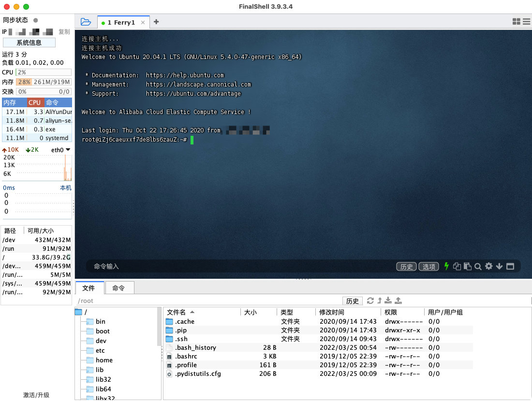This screenshot has height=401, width=532.
Task: Add a new tab with plus button
Action: (156, 22)
